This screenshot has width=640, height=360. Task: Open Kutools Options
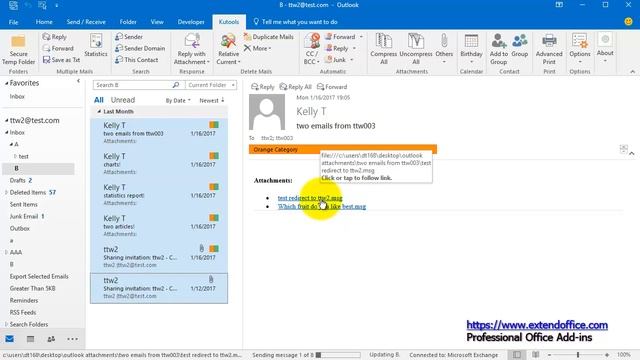(x=580, y=49)
